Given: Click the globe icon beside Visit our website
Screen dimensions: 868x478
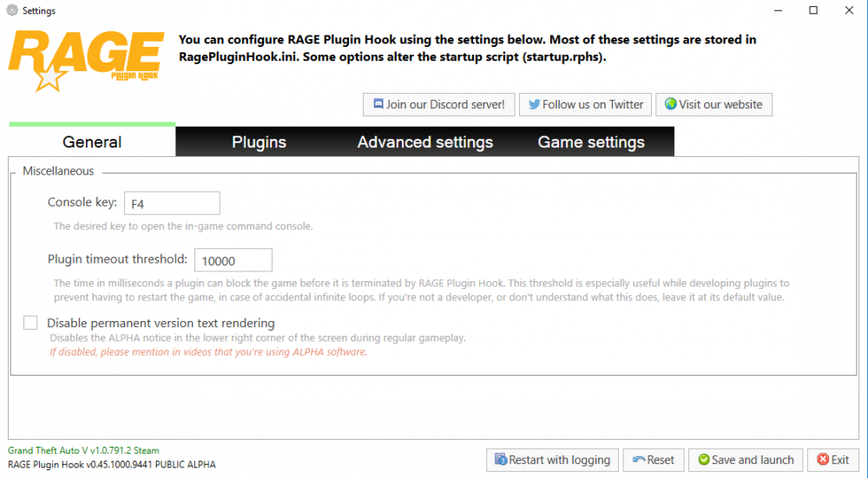Looking at the screenshot, I should point(670,105).
